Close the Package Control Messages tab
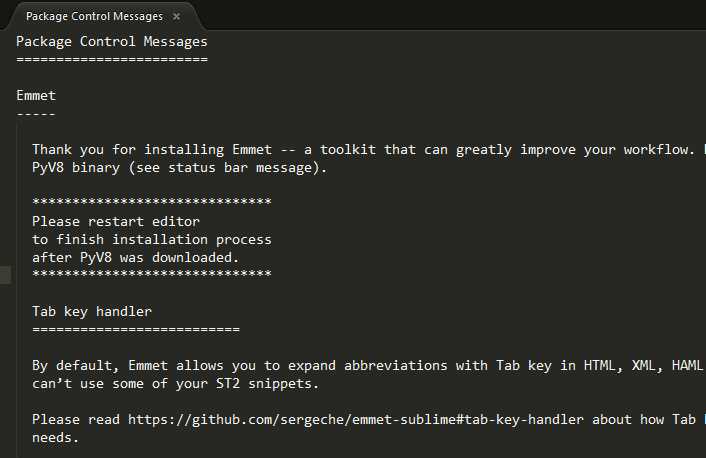Screen dimensions: 706x458 pos(177,17)
